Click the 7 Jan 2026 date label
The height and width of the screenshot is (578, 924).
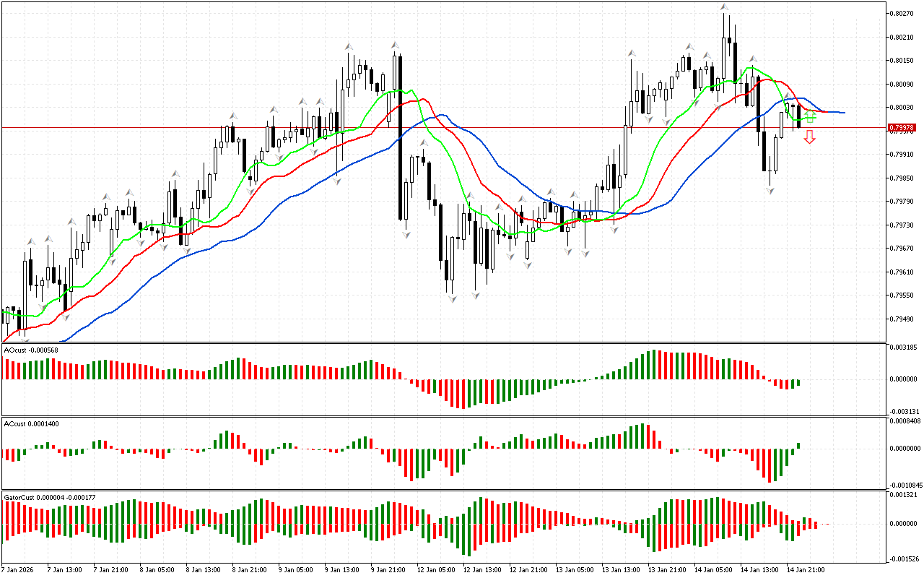(18, 569)
